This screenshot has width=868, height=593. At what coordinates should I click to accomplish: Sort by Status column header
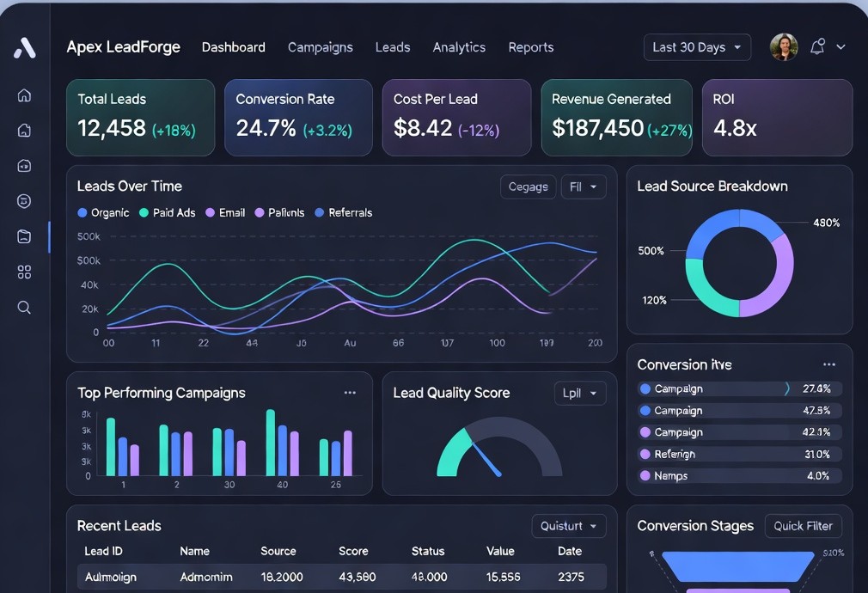(x=428, y=551)
